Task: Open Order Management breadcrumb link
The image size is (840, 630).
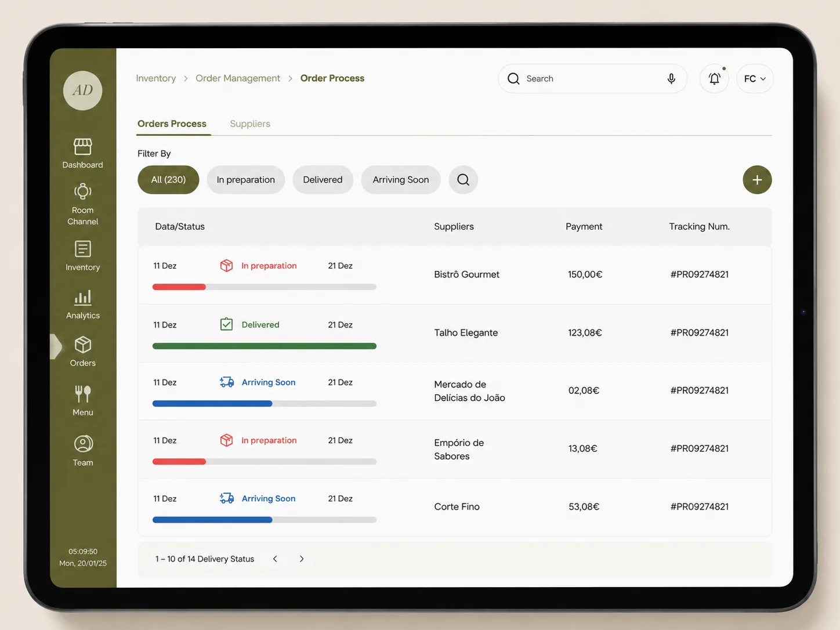Action: [x=238, y=78]
